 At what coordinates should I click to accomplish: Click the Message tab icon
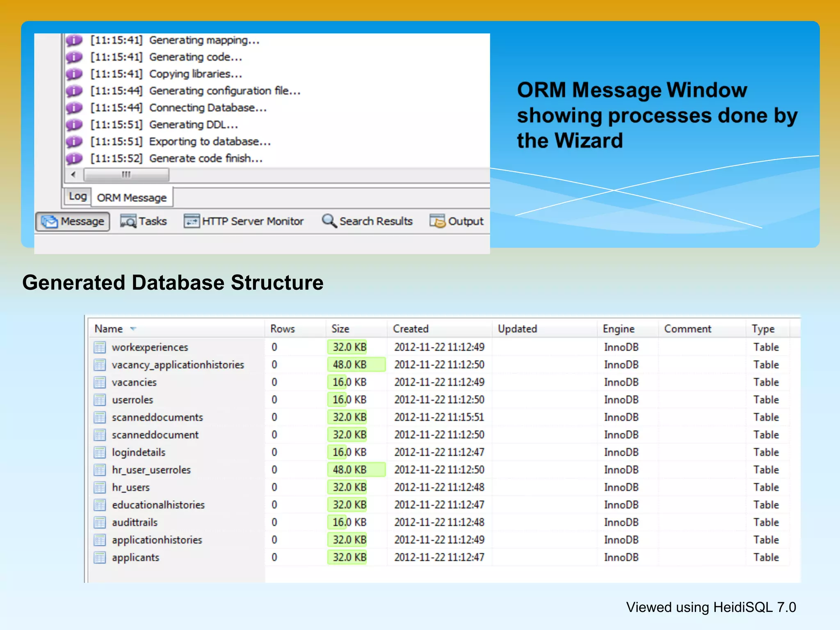click(50, 221)
